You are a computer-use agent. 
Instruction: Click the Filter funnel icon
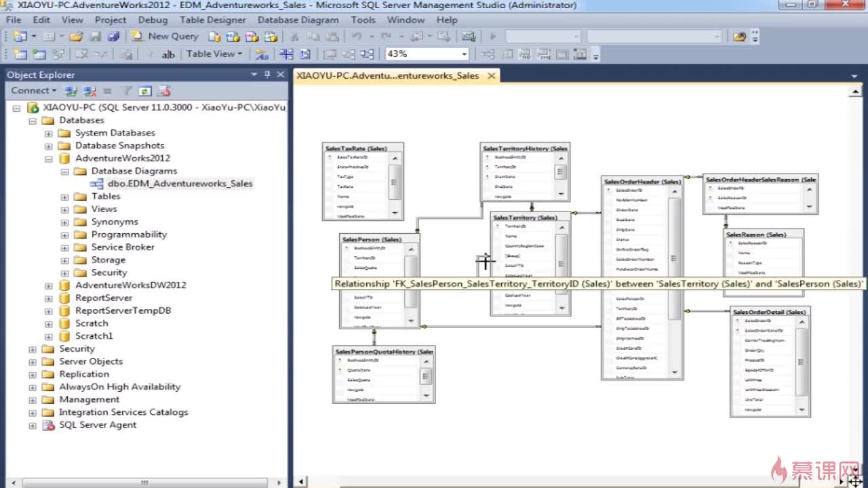[x=126, y=91]
